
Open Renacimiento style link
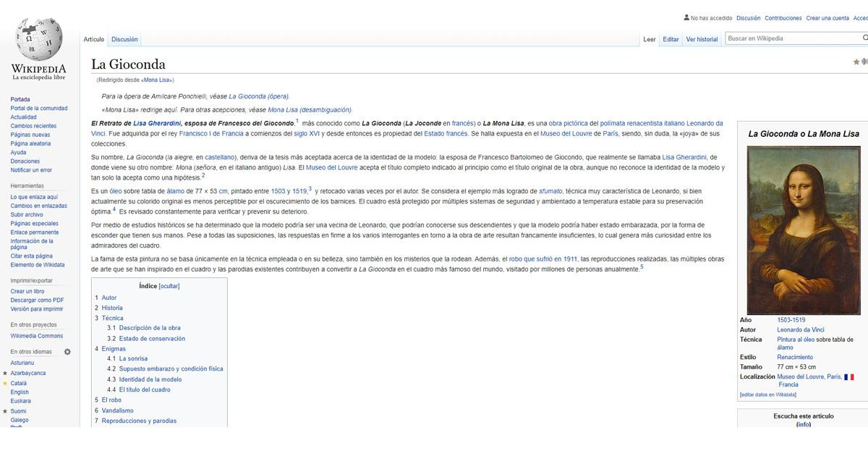pos(795,357)
